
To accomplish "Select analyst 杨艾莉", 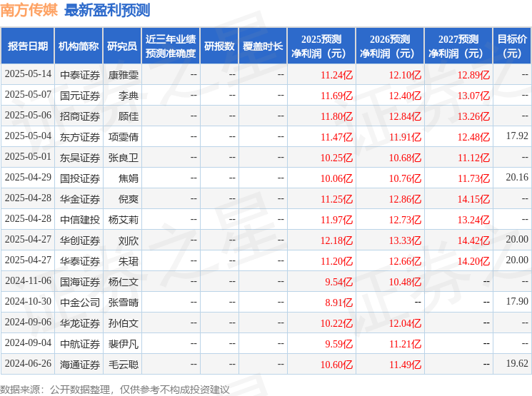I will (124, 220).
